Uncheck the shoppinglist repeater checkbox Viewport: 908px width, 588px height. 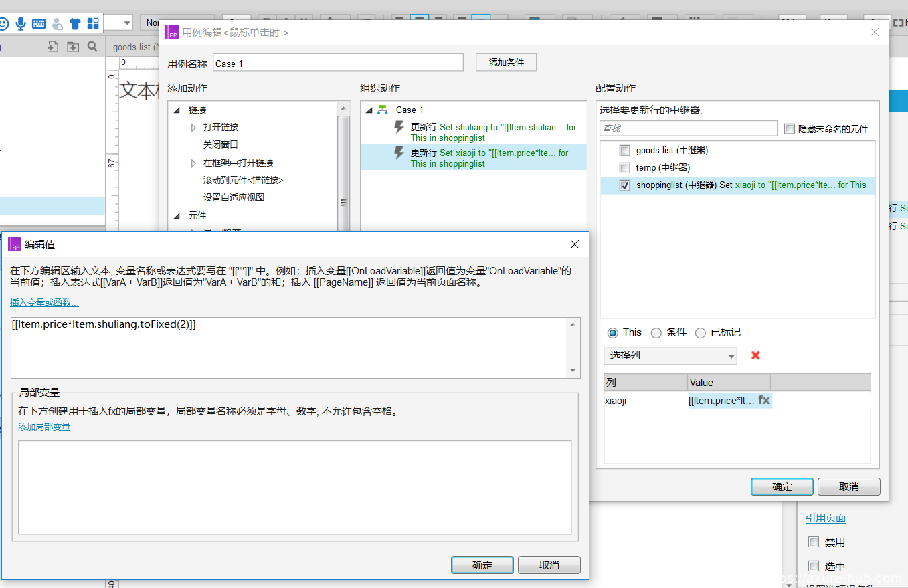(x=624, y=185)
